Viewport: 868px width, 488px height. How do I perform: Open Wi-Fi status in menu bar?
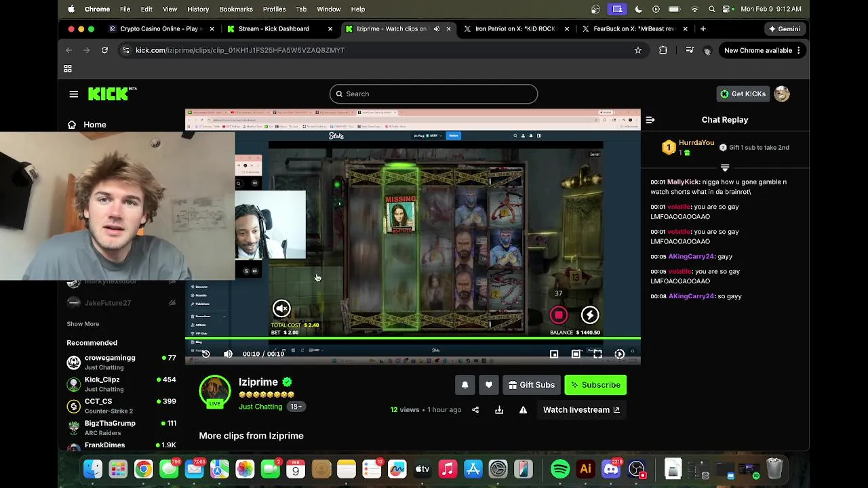click(x=694, y=9)
